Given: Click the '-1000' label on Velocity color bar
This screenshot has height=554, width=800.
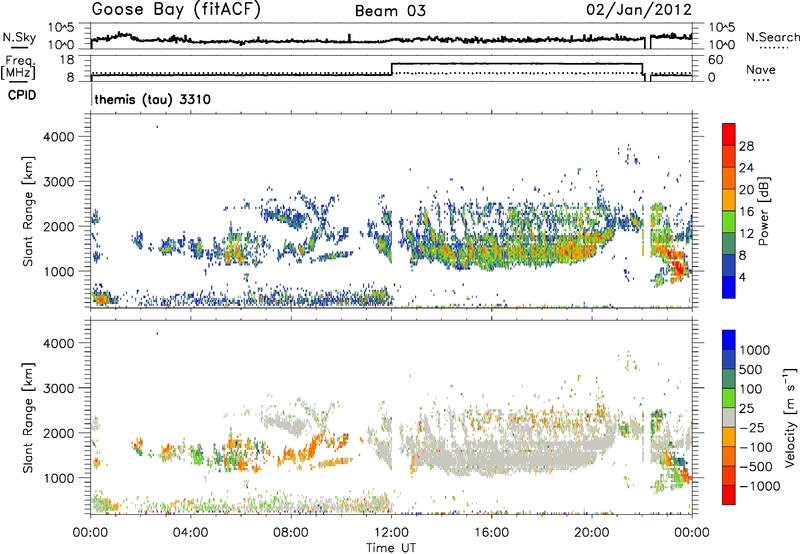Looking at the screenshot, I should (x=760, y=486).
